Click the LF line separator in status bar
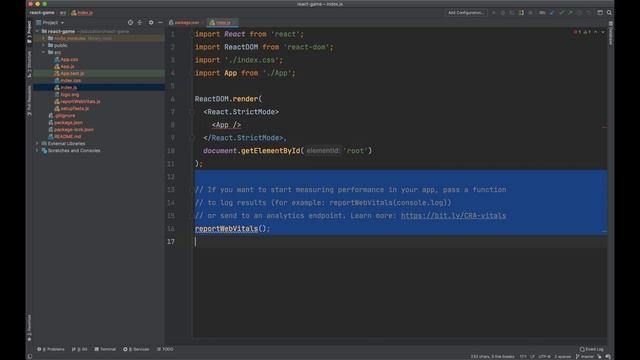Screen dimensions: 640x360 point(532,356)
